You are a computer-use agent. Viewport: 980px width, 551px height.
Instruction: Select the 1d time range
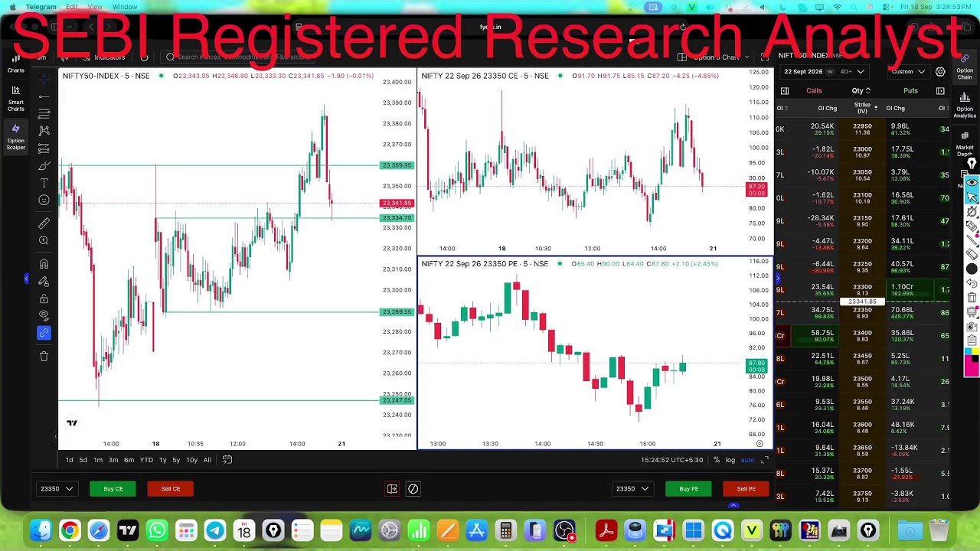point(69,460)
